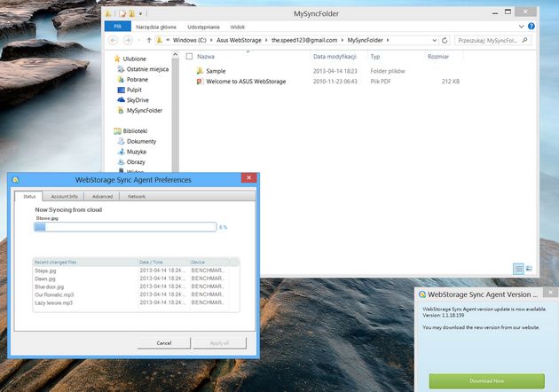Sort by the Rozmiar column
This screenshot has width=559, height=392.
pyautogui.click(x=438, y=56)
